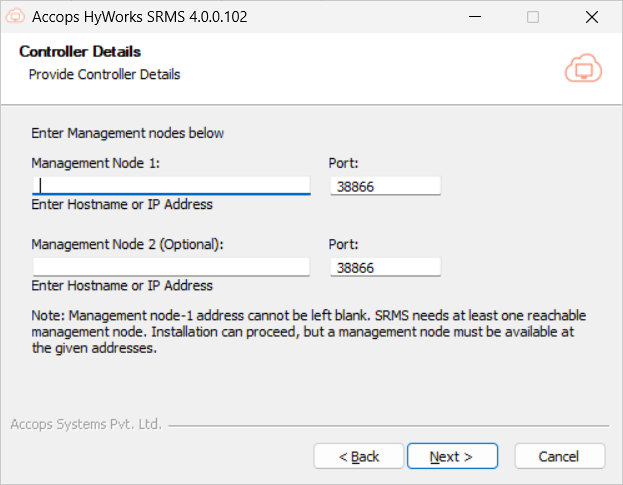Click the "Management Node 2 (Optional):" label
This screenshot has height=485, width=623.
(127, 243)
